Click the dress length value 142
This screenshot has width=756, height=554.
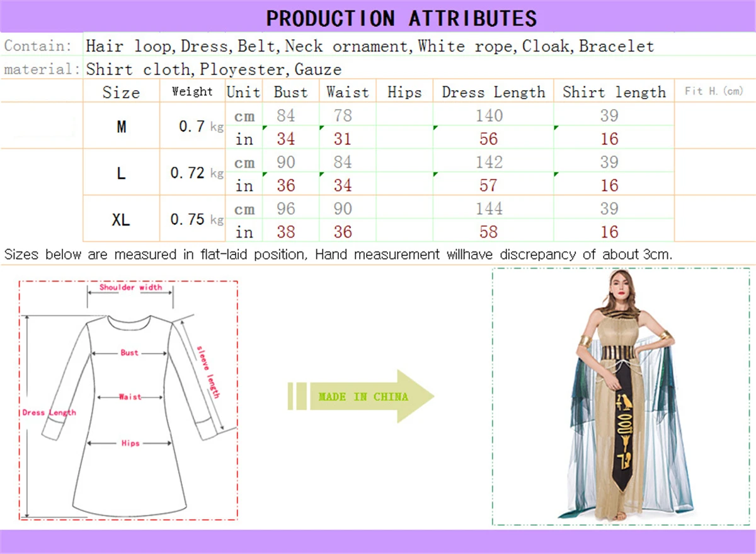pyautogui.click(x=489, y=163)
